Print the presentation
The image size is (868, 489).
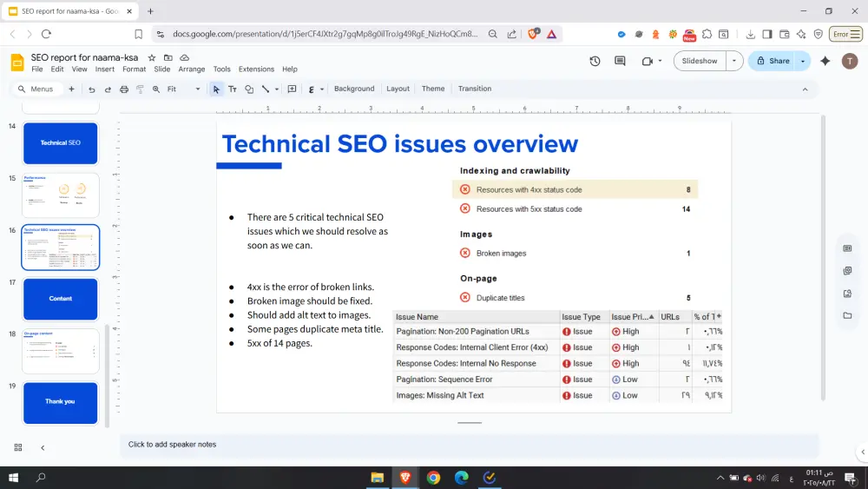(124, 89)
